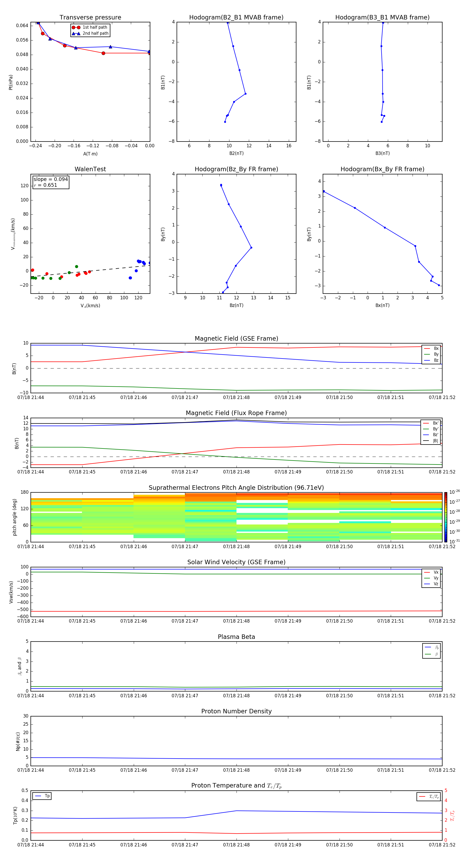This screenshot has width=473, height=868.
Task: Click the "Proton Temperature and Te/Tp" title
Action: click(x=236, y=786)
